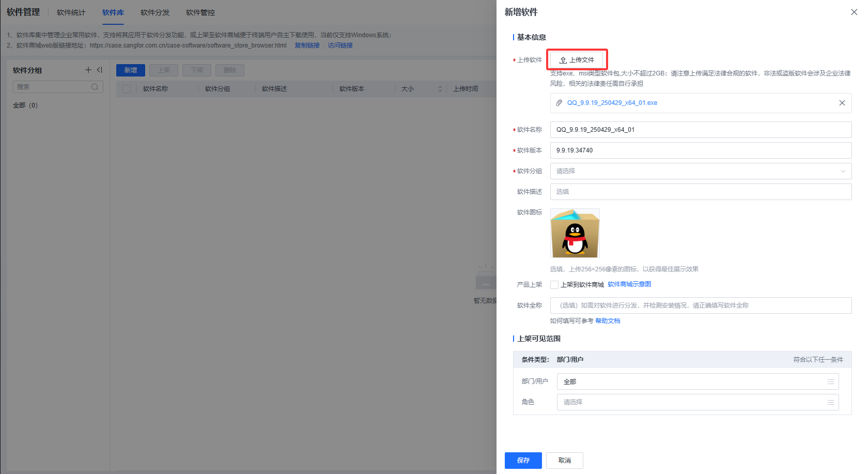This screenshot has width=868, height=474.
Task: Click the 上架 toolbar button
Action: coord(164,70)
